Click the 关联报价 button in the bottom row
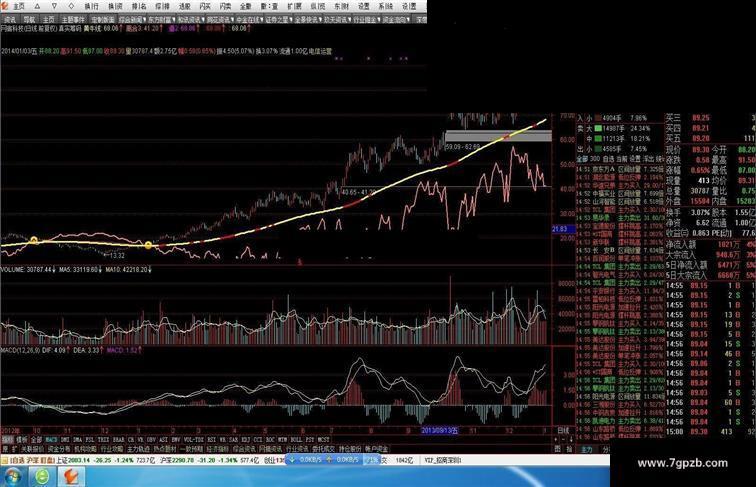The height and width of the screenshot is (487, 756). [32, 448]
